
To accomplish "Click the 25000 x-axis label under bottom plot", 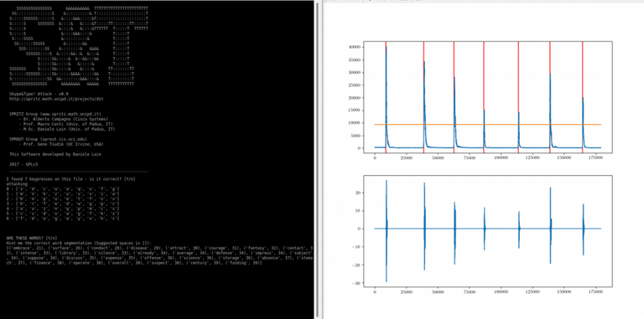I will 406,292.
